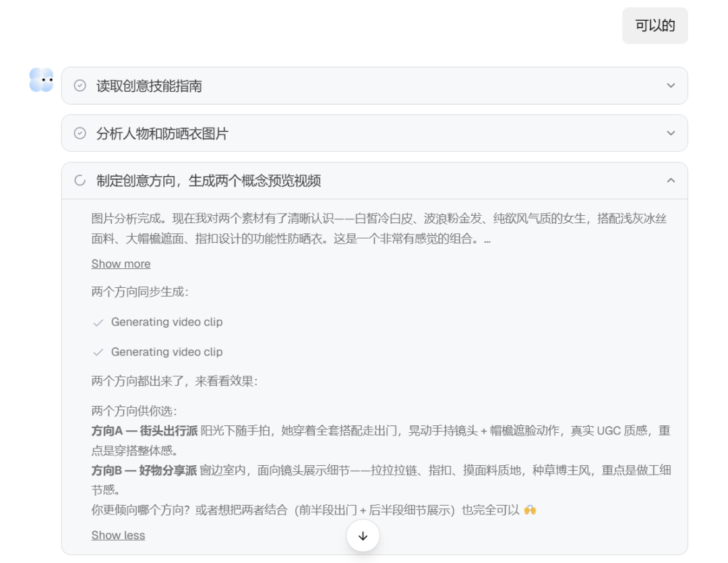Expand the 读取创意技能指南 panel

point(669,86)
